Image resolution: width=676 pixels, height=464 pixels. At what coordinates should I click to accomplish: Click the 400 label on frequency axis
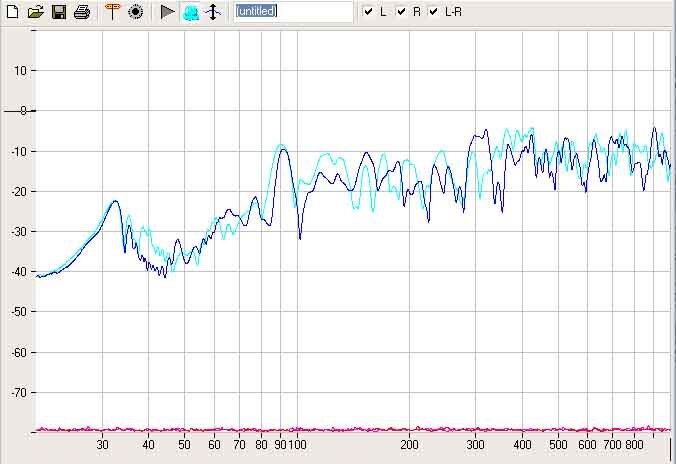click(x=522, y=444)
